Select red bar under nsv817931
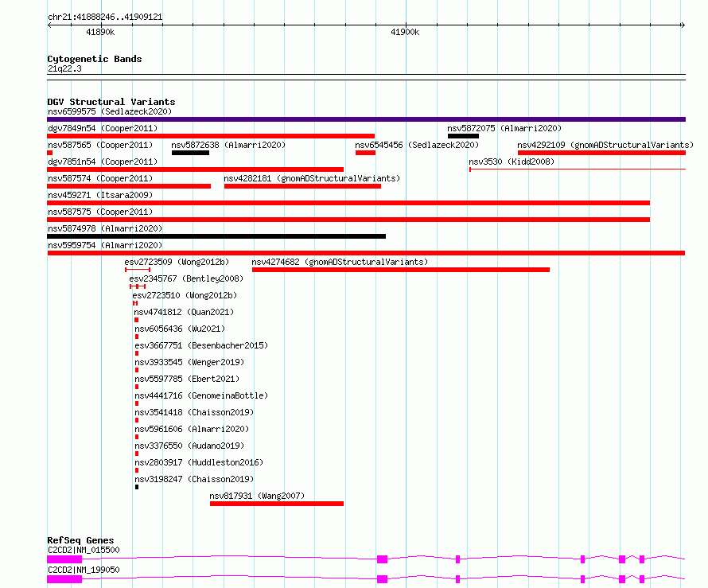Viewport: 708px width, 588px height. 277,504
